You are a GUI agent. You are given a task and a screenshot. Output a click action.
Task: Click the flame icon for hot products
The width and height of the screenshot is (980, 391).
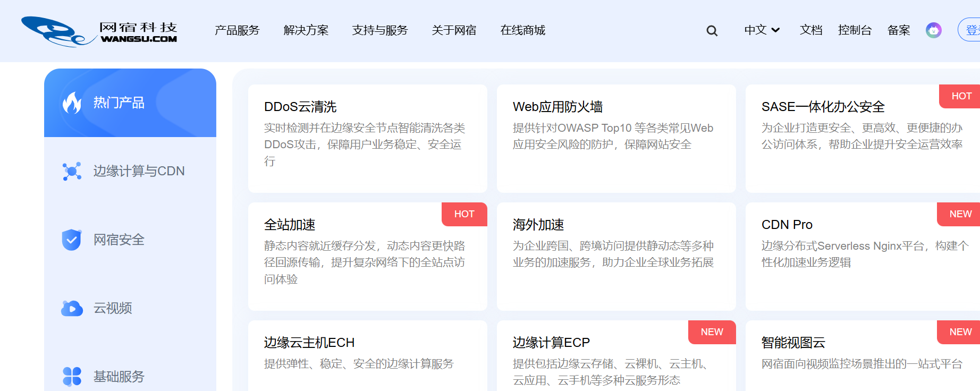(x=72, y=103)
